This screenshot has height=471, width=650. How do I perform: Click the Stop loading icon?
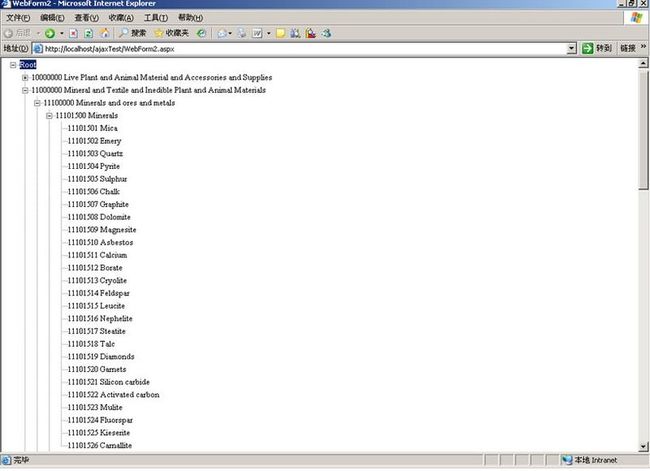coord(73,34)
